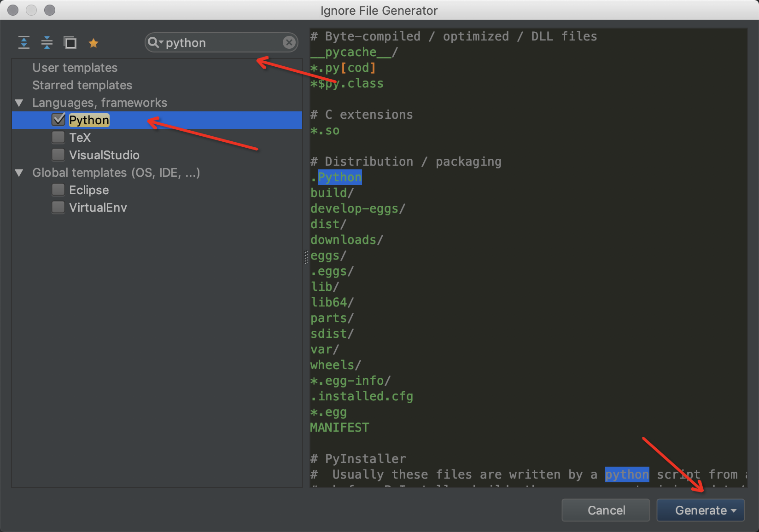The image size is (759, 532).
Task: Click the .installed.cfg preview line
Action: 362,396
